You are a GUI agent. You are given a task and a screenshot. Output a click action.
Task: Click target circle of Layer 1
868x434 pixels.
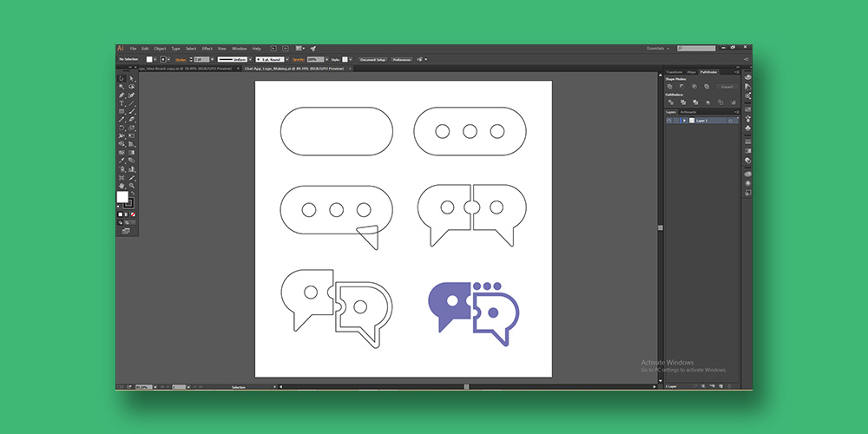pos(730,121)
